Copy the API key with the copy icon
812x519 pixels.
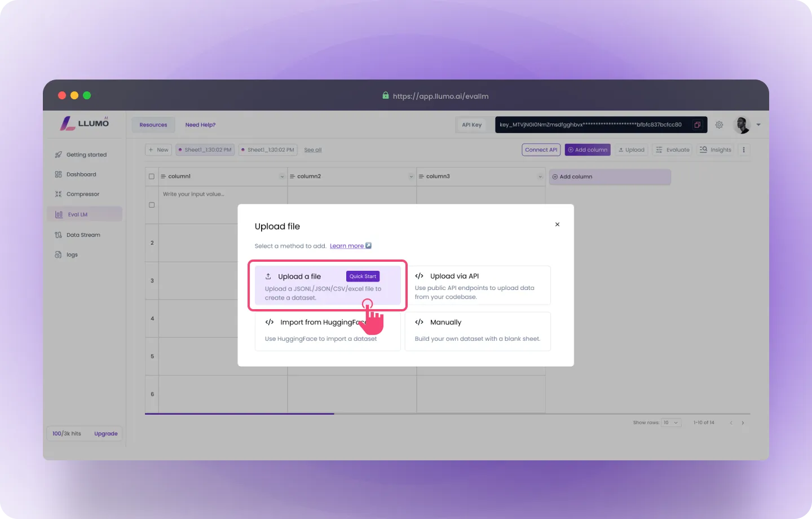[x=698, y=125]
